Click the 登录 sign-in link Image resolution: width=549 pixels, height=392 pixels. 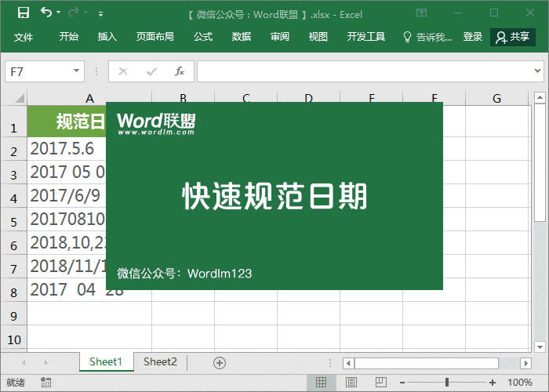click(473, 37)
